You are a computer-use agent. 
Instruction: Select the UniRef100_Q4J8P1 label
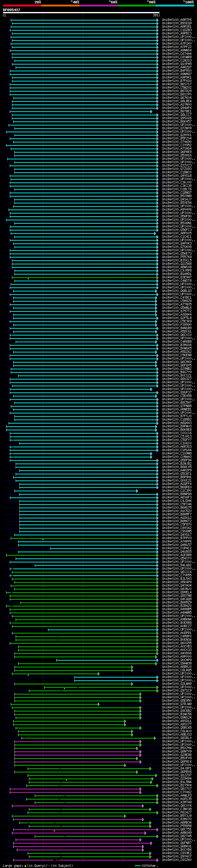177,769
